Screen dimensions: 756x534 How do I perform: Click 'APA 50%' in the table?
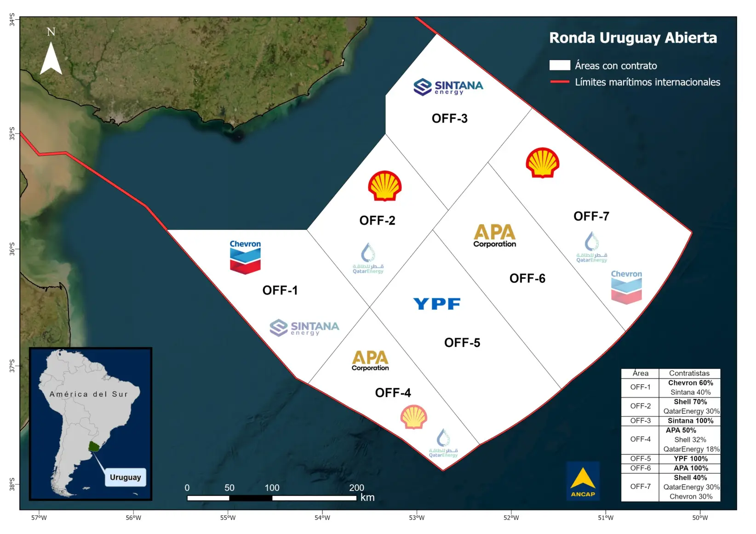tap(681, 430)
